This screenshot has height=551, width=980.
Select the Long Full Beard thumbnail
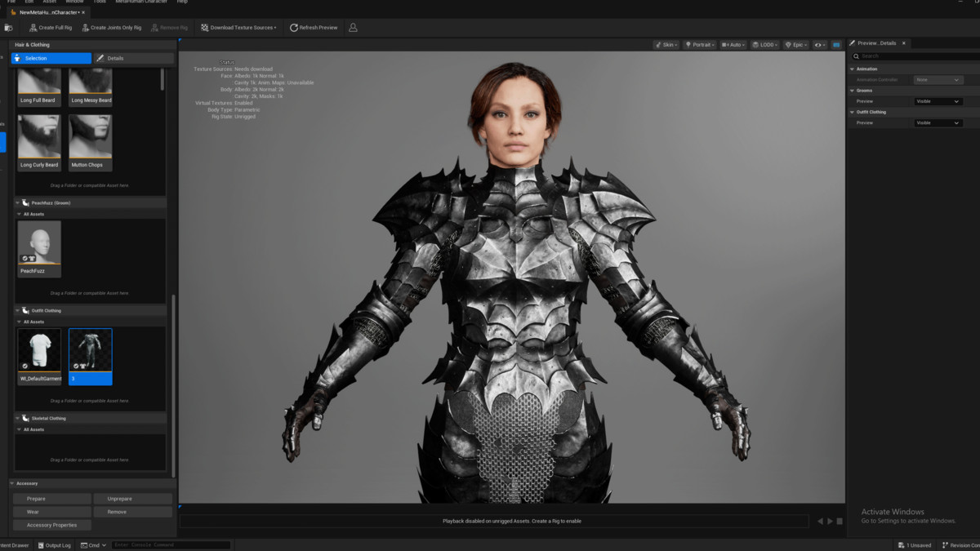click(39, 87)
